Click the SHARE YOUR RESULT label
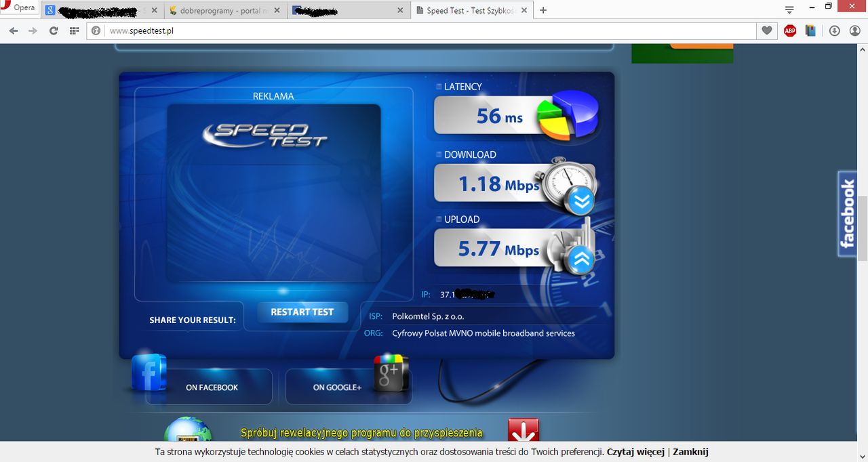The image size is (868, 462). [193, 320]
